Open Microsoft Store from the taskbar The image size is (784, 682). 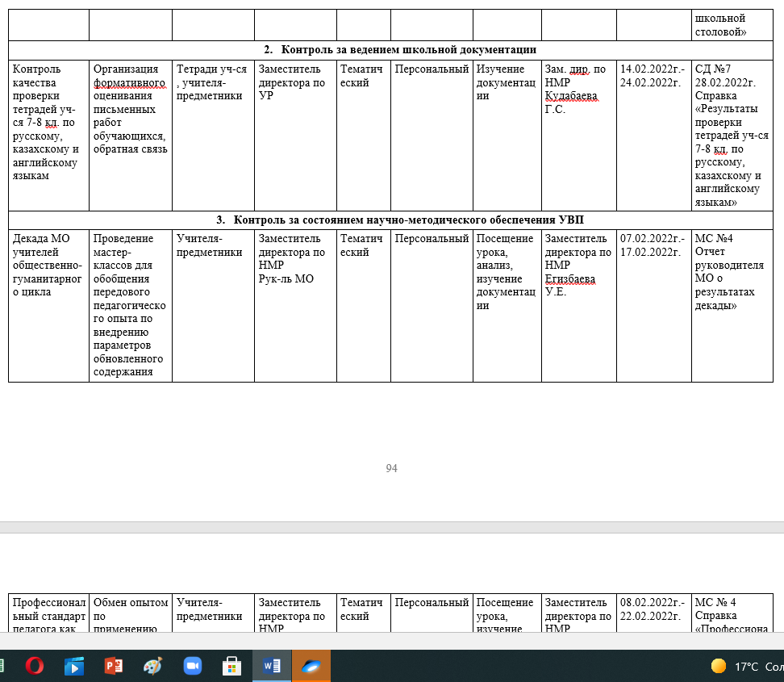231,666
